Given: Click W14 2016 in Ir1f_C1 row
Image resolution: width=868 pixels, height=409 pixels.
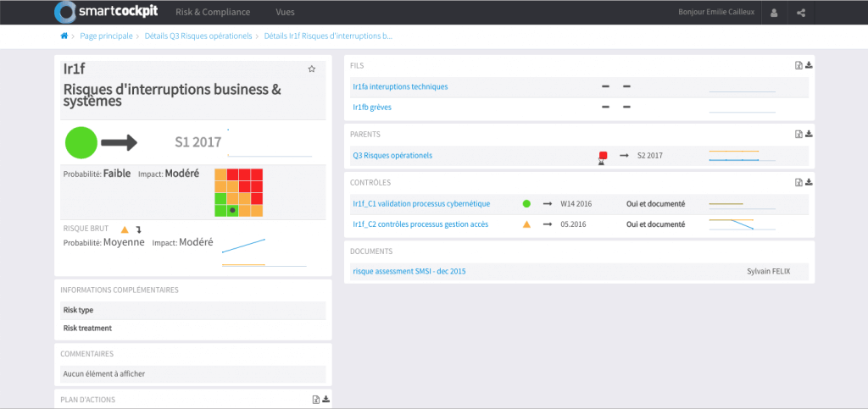Looking at the screenshot, I should click(576, 204).
